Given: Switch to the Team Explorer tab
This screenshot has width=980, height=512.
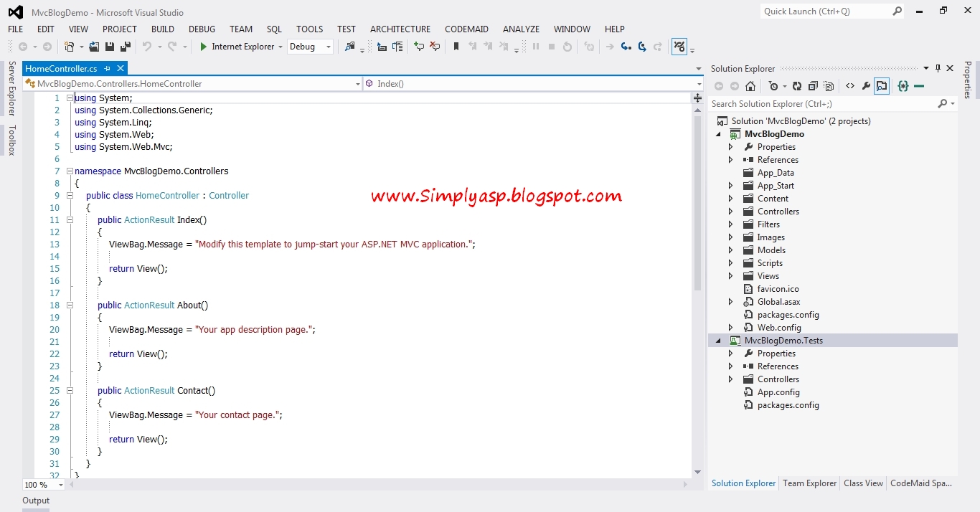Looking at the screenshot, I should tap(809, 483).
